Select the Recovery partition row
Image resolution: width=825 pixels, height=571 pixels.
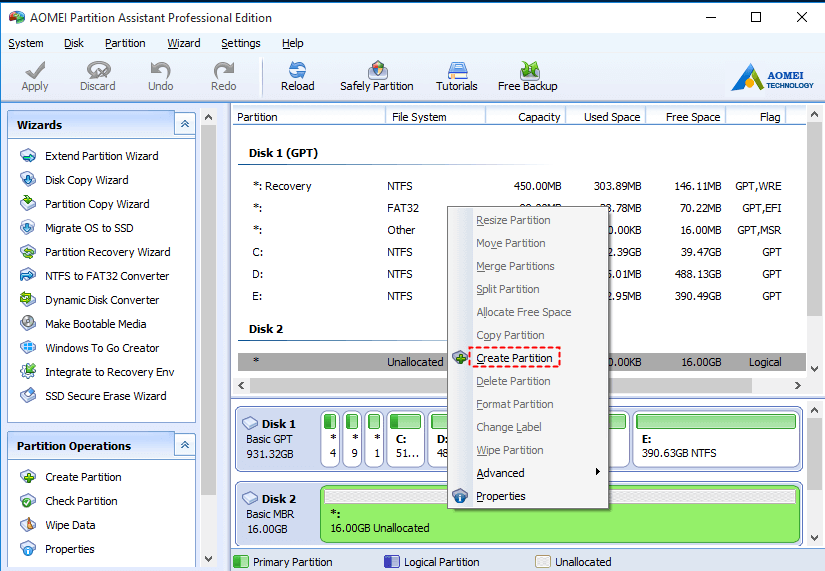(521, 186)
